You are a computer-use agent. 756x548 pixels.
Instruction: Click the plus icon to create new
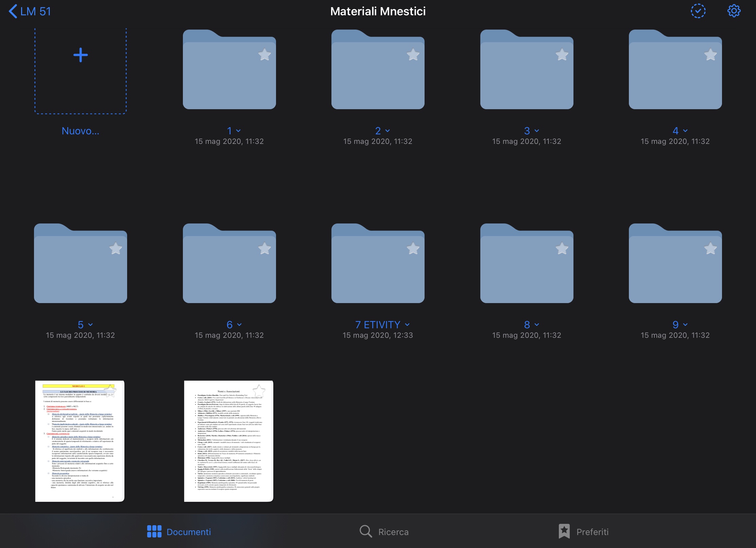(x=81, y=55)
